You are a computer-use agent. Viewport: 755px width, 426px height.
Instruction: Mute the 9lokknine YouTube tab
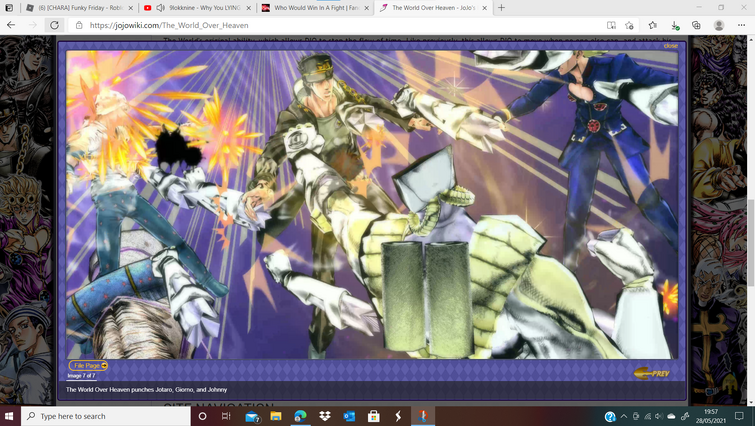[161, 8]
